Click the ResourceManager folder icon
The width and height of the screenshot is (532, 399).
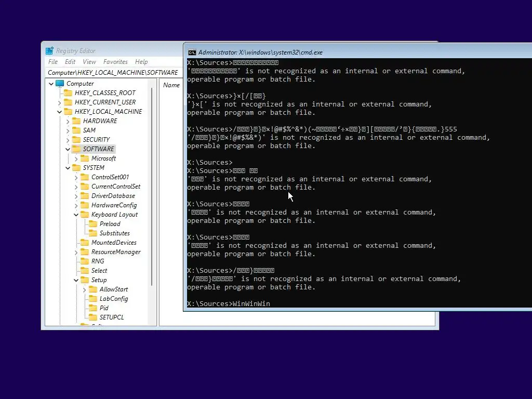coord(85,252)
